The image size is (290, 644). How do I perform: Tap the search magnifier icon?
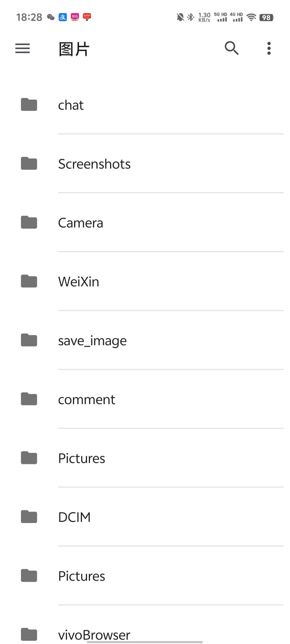(x=231, y=48)
